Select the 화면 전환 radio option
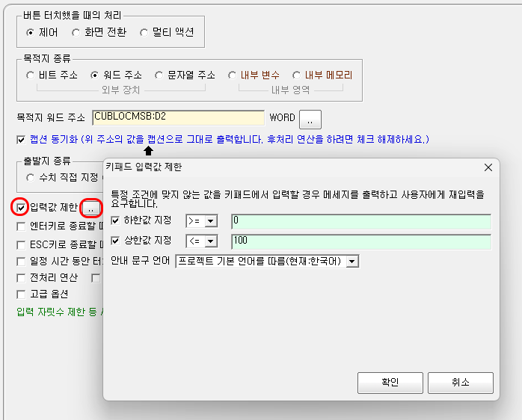The height and width of the screenshot is (420, 522). click(x=76, y=33)
